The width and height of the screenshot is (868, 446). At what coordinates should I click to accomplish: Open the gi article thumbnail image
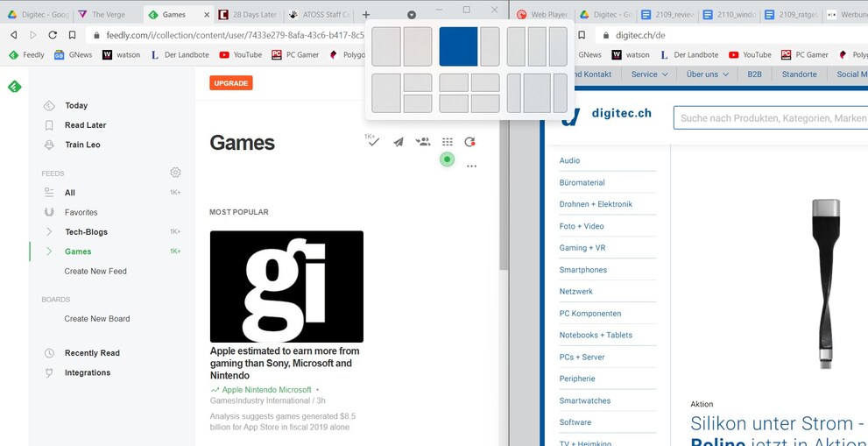[x=286, y=287]
